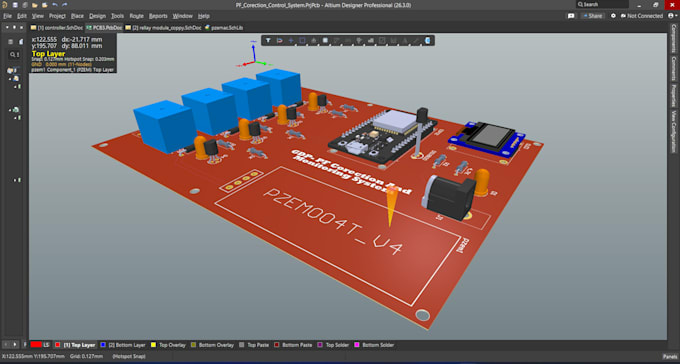The width and height of the screenshot is (680, 364).
Task: Select the Bottom Overlay layer tab
Action: tap(212, 345)
